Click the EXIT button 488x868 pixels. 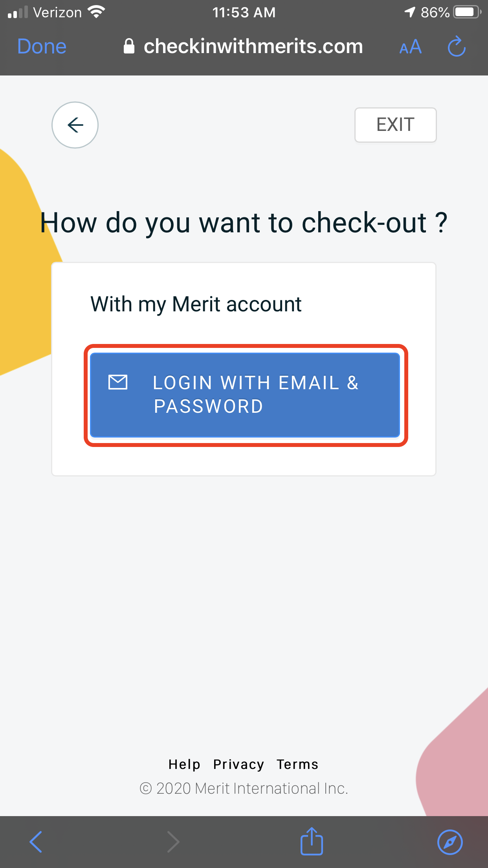[395, 125]
